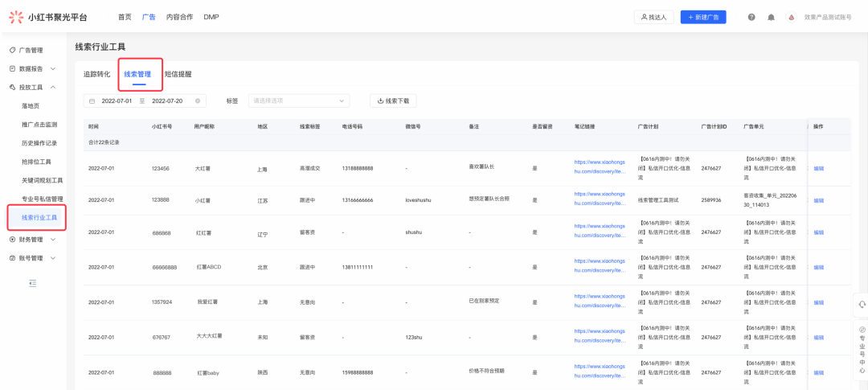Edit the 大大大红薯 row via 编辑
Screen dimensions: 868x390
(x=819, y=338)
